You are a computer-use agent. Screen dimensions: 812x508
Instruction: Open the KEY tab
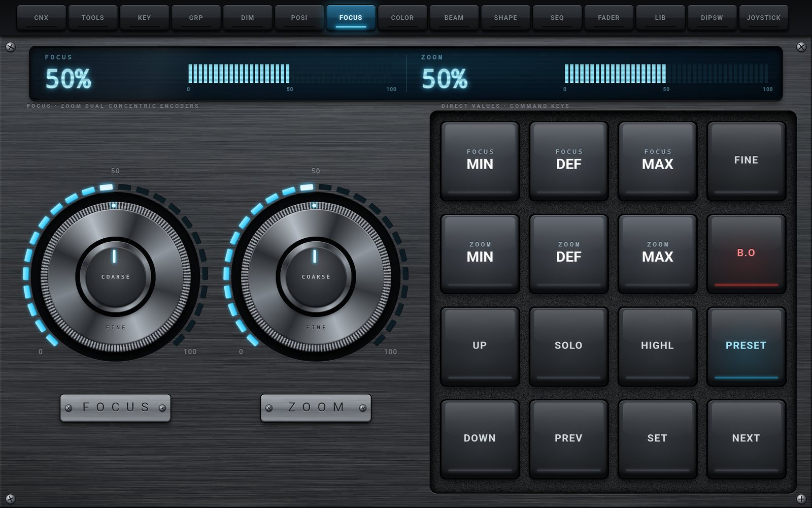point(144,18)
